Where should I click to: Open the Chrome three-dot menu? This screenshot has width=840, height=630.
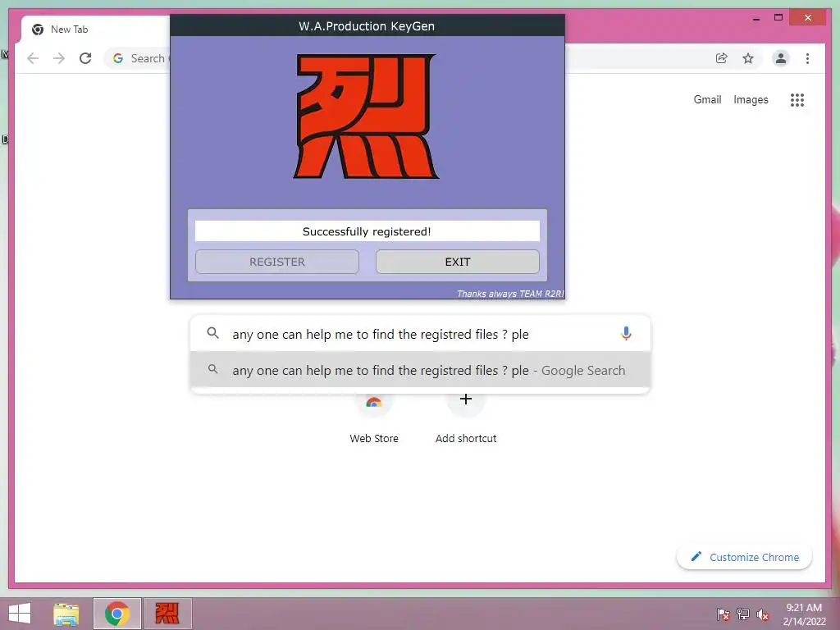point(807,58)
